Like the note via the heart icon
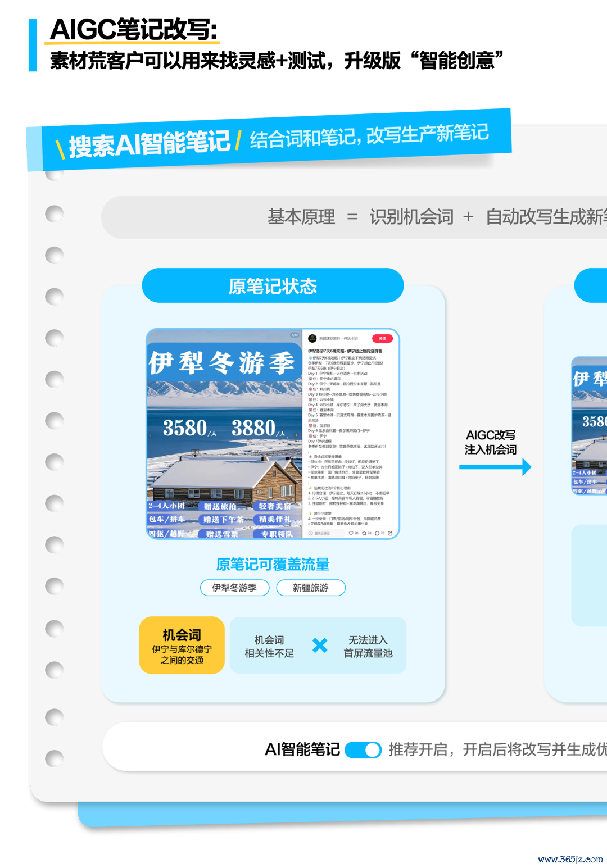The width and height of the screenshot is (607, 868). tap(351, 533)
